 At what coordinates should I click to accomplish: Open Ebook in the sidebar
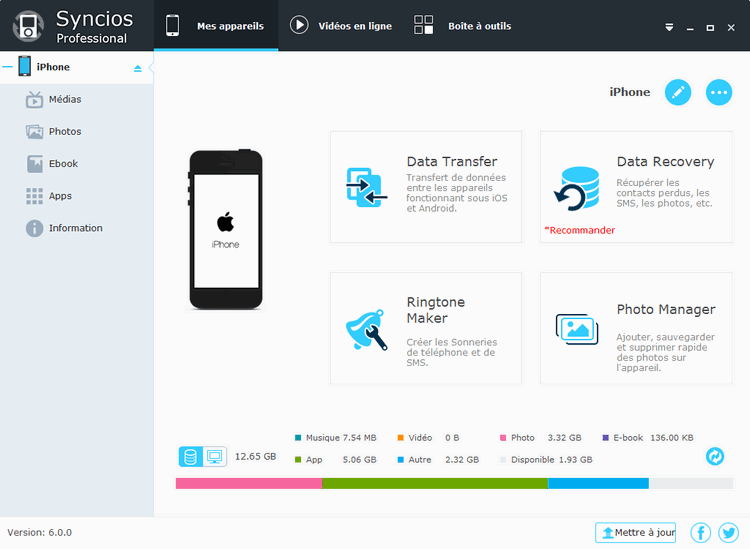(63, 164)
